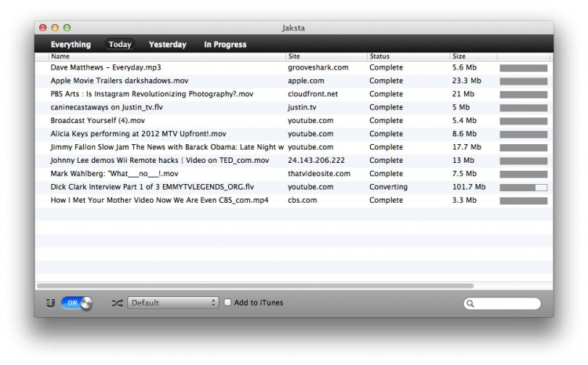Zoom the Jaksta window with green button
This screenshot has width=588, height=365.
pos(67,27)
